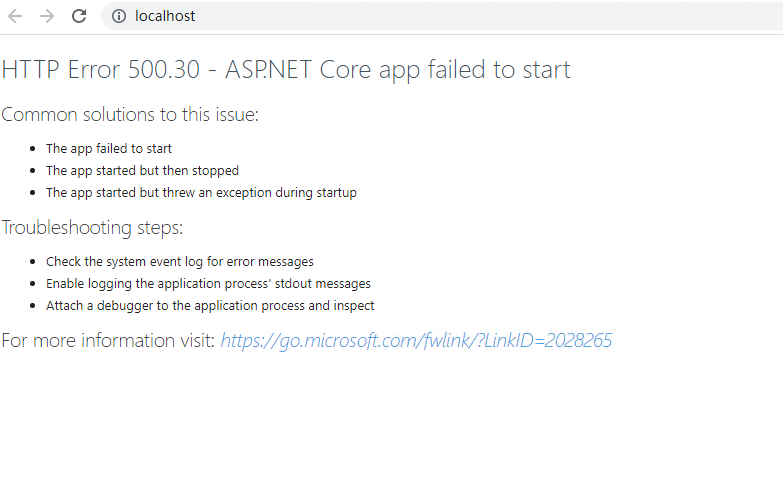Click 'The app started but then stopped' item
This screenshot has height=487, width=783.
142,171
